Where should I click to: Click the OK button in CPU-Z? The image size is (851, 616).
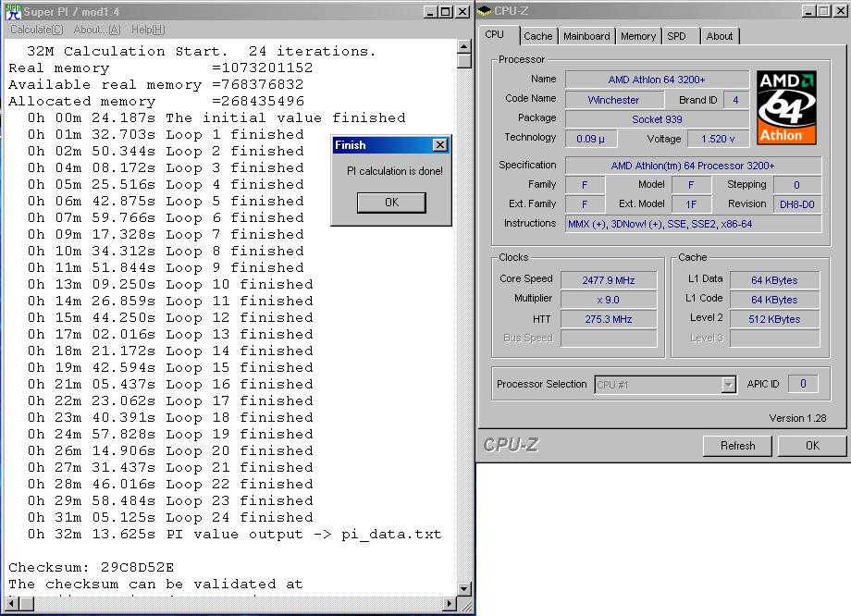812,446
